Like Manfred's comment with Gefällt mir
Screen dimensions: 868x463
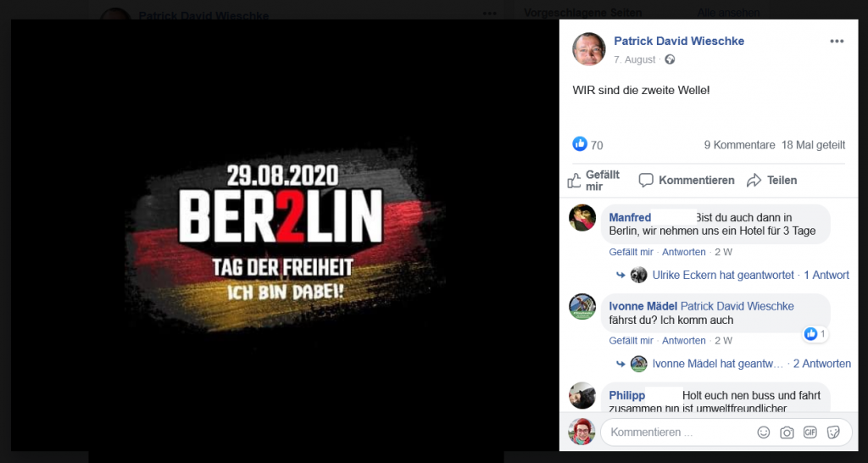pyautogui.click(x=631, y=252)
